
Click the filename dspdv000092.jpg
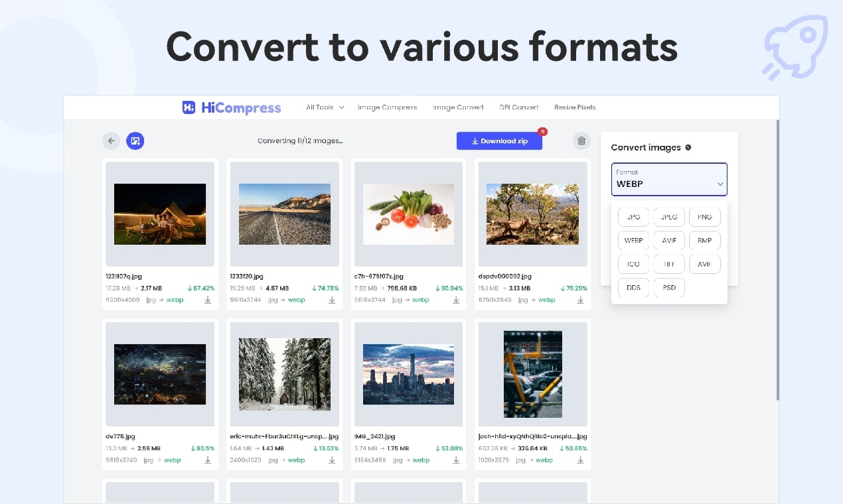click(504, 276)
